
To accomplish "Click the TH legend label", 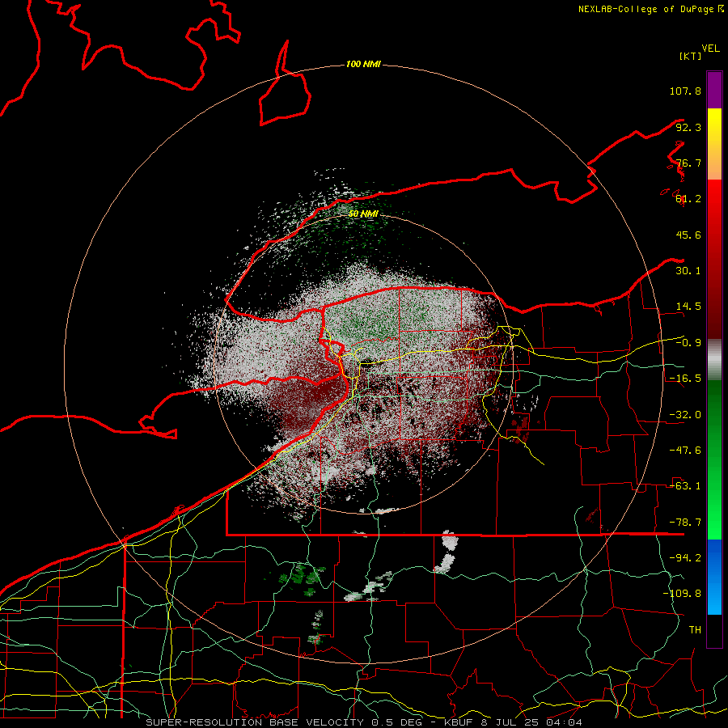I will tap(695, 630).
